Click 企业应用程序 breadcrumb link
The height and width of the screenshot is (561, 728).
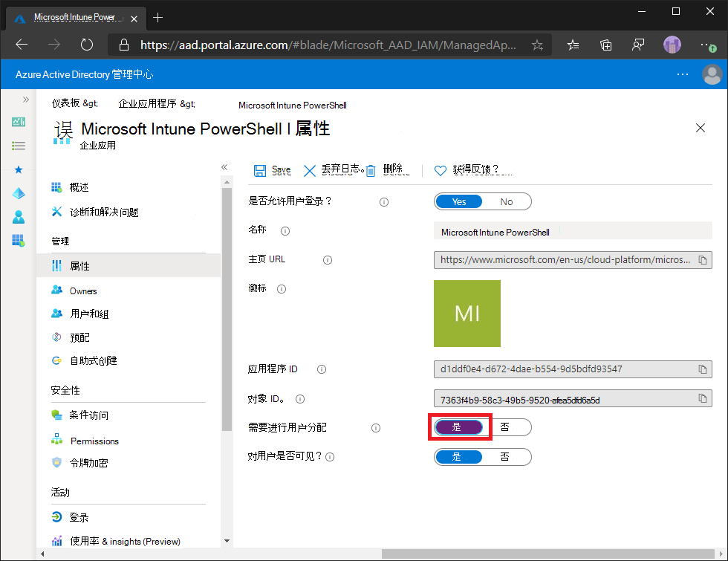147,103
